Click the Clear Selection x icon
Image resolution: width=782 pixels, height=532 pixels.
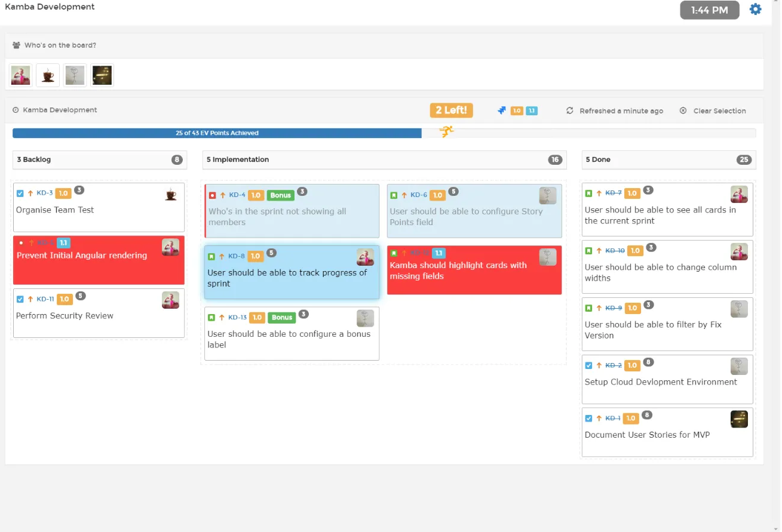[683, 110]
